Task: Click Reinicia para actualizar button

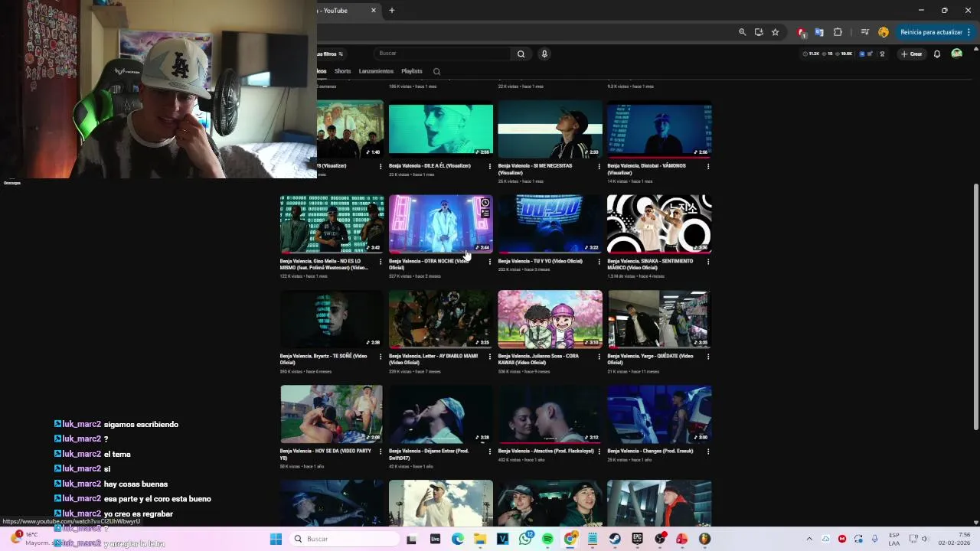Action: (x=931, y=32)
